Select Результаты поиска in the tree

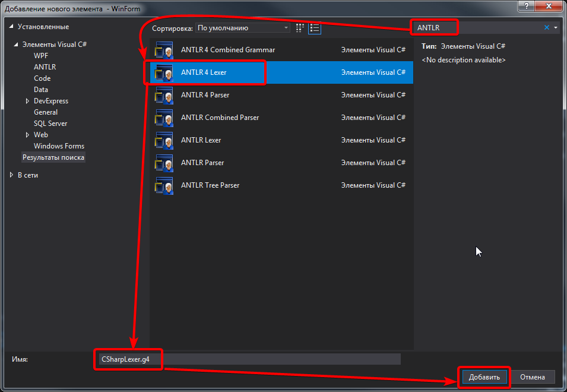(x=53, y=157)
